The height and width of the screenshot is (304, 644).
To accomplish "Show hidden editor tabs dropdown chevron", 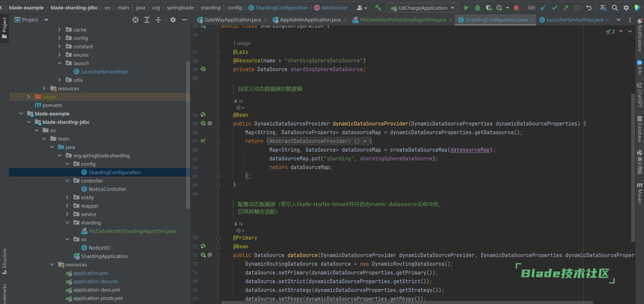I will pyautogui.click(x=619, y=20).
